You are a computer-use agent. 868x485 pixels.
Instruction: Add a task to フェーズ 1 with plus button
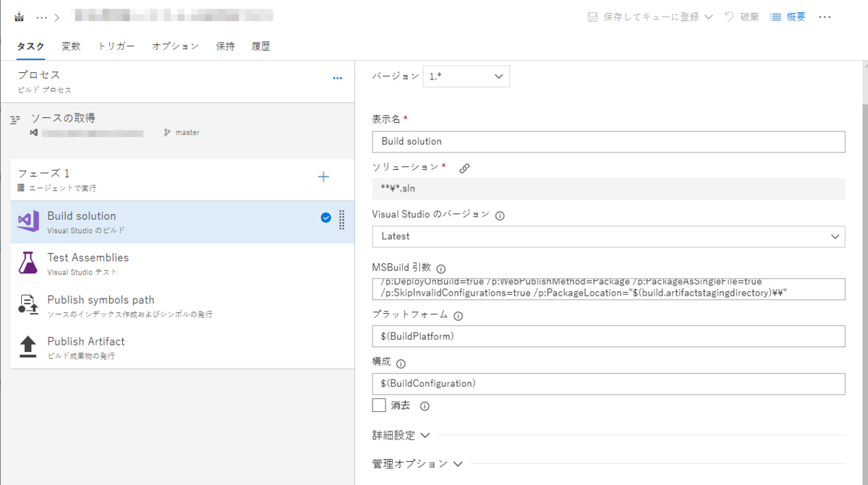[x=323, y=176]
